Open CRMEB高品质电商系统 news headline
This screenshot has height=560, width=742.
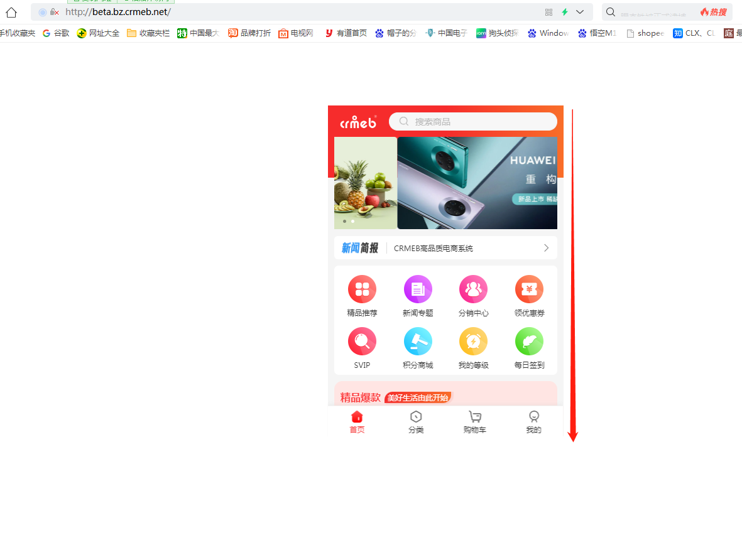click(x=433, y=249)
